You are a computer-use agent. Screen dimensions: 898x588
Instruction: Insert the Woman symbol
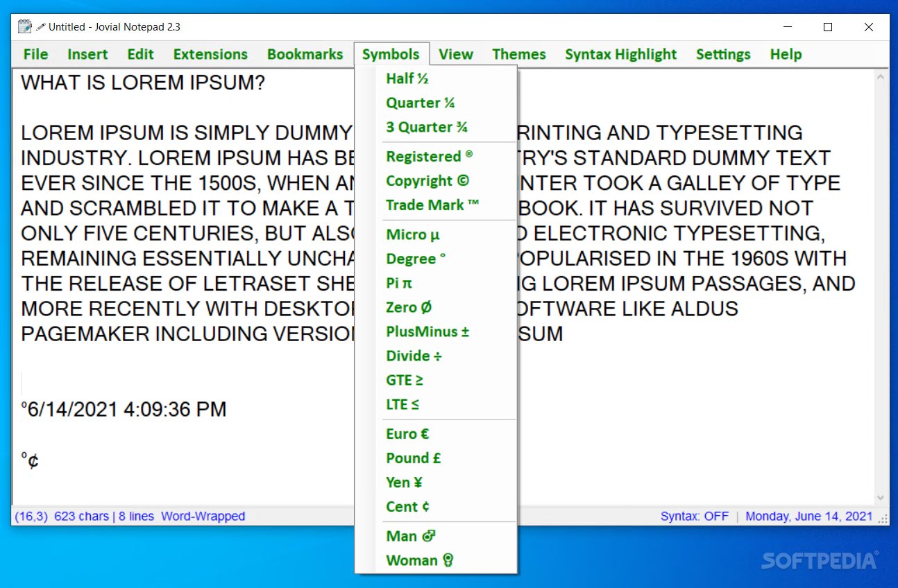pos(436,560)
